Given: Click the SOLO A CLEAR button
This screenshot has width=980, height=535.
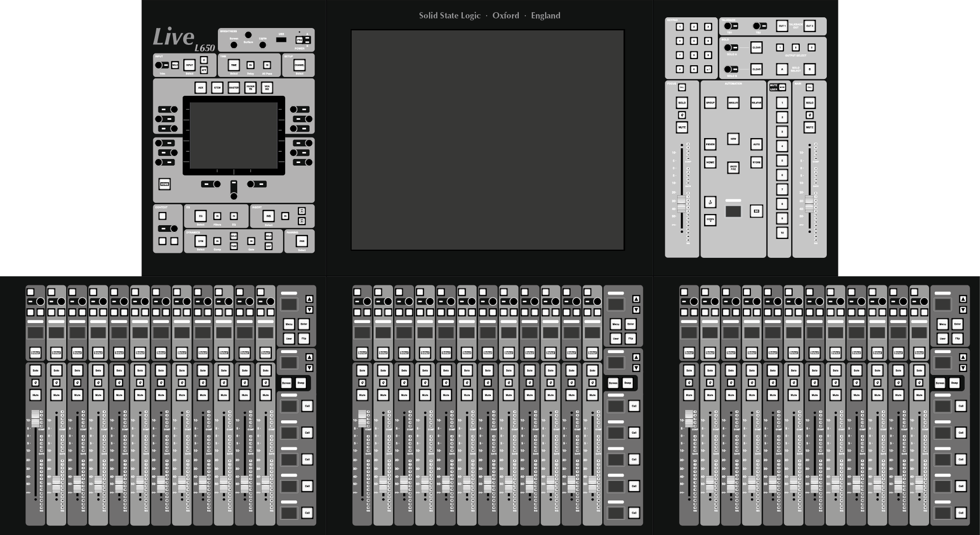Looking at the screenshot, I should click(757, 48).
